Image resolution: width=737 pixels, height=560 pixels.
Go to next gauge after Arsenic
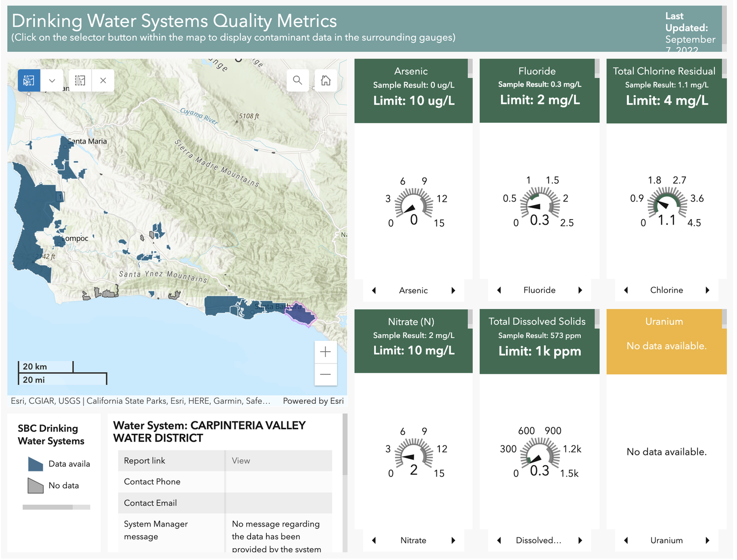pyautogui.click(x=453, y=290)
